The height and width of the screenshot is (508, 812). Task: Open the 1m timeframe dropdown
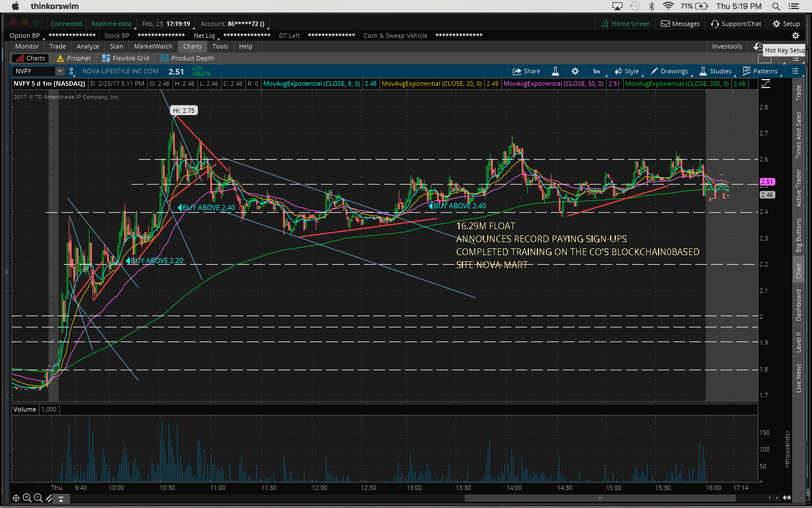point(597,71)
